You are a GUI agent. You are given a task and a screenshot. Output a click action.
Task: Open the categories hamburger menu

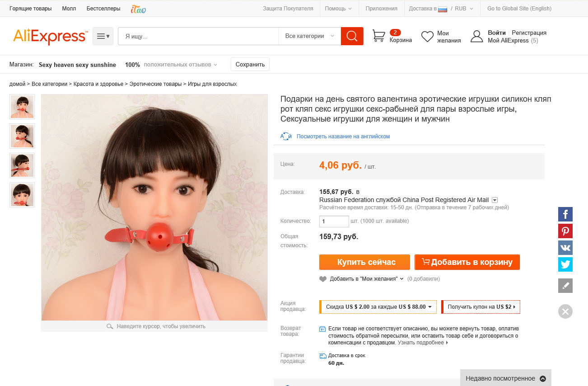(x=103, y=36)
